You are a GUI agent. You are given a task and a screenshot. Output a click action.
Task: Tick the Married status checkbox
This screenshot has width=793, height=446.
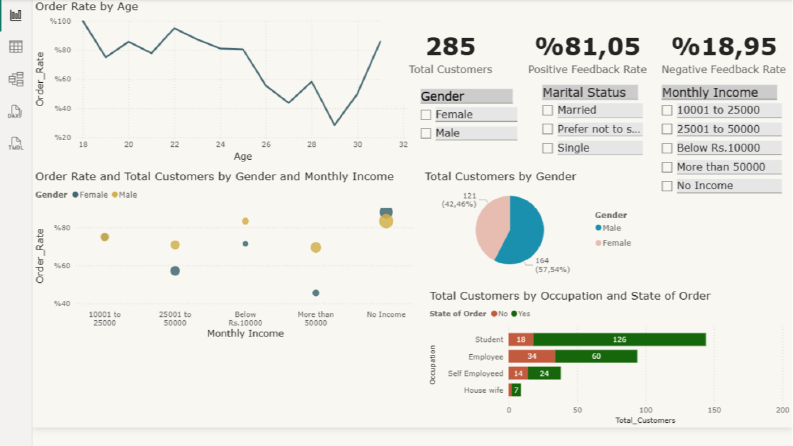click(547, 110)
